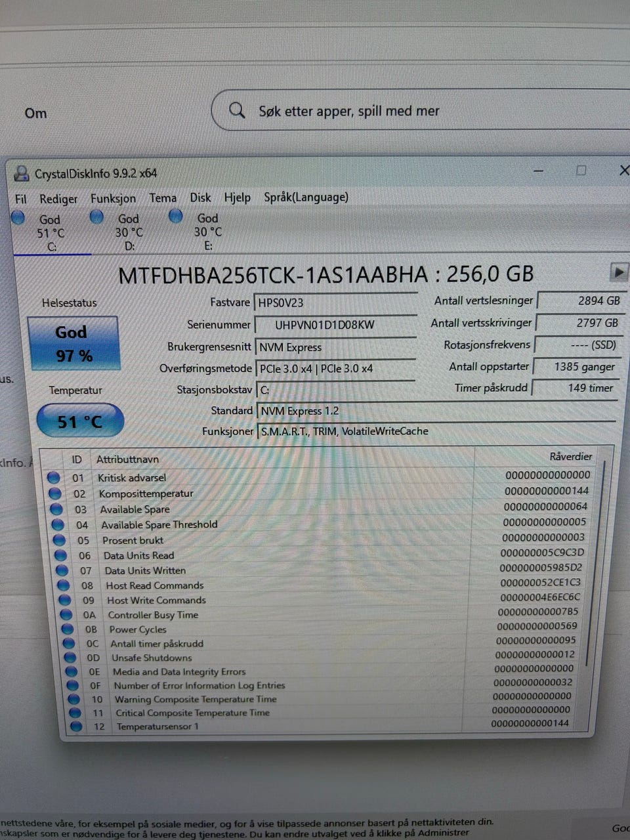Select drive E: disk tab
Screen dimensions: 630x840
click(x=208, y=231)
